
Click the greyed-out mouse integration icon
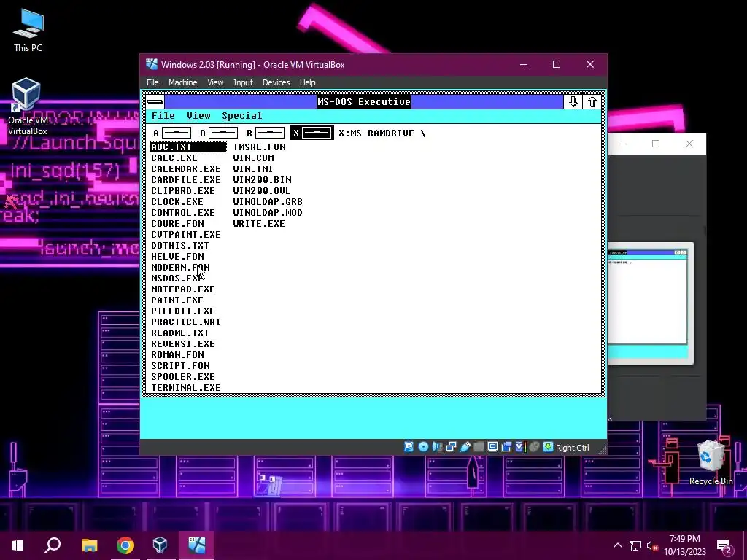pyautogui.click(x=534, y=447)
